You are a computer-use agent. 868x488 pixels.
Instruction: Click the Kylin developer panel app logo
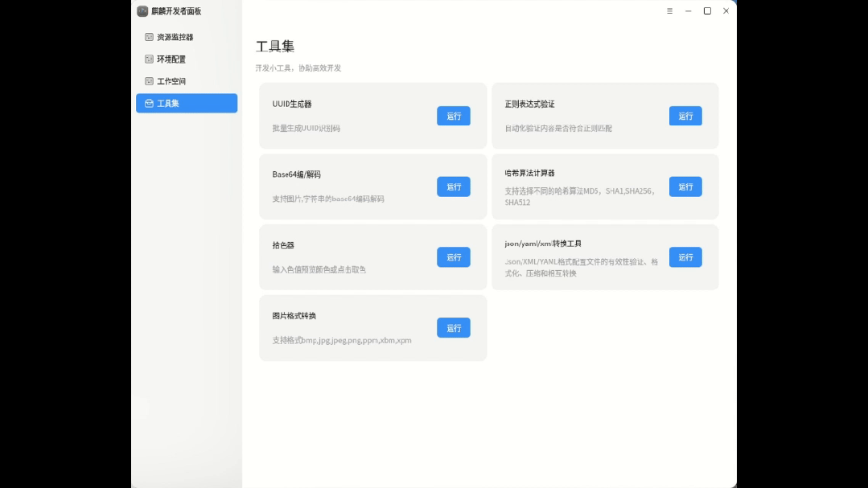pyautogui.click(x=142, y=11)
